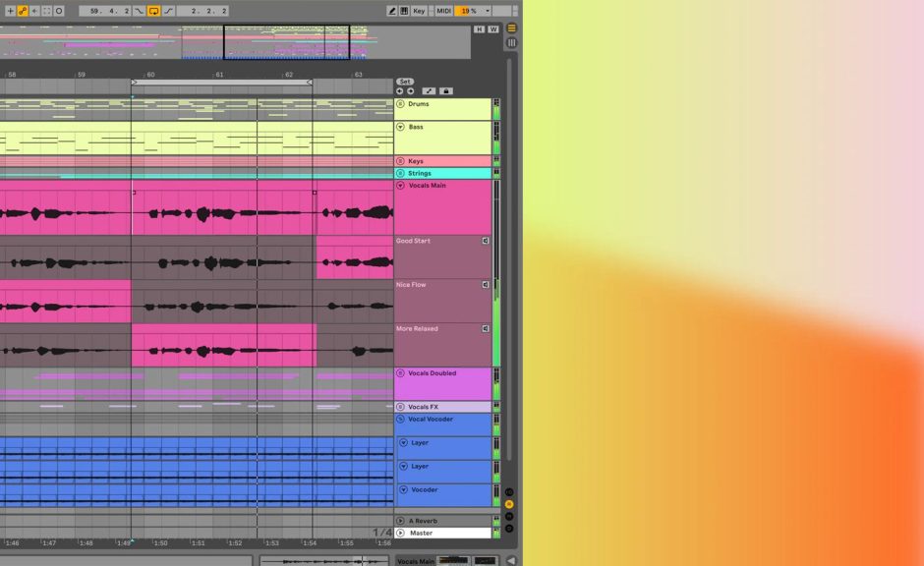Image resolution: width=924 pixels, height=566 pixels.
Task: Click the grid overlap icon in the toolbar
Action: 403,8
